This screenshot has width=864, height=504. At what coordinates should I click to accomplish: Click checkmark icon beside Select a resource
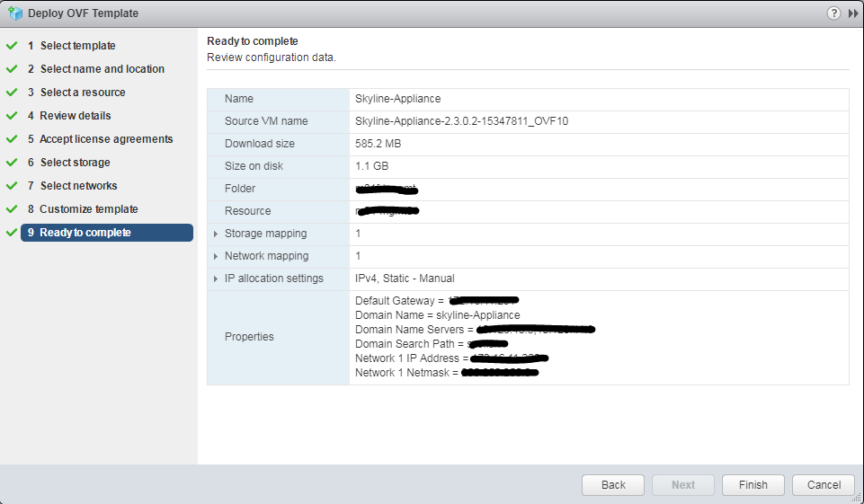click(12, 92)
